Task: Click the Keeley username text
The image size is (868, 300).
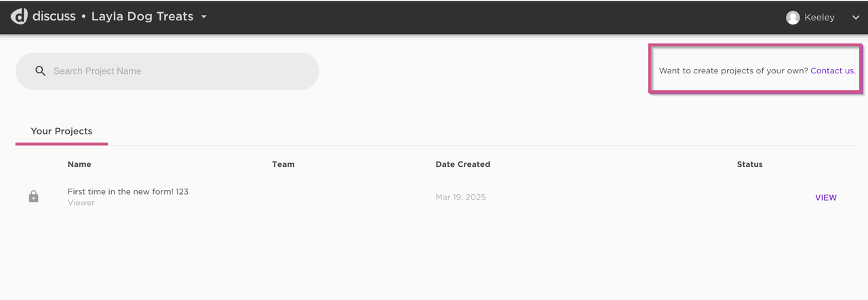Action: tap(820, 18)
